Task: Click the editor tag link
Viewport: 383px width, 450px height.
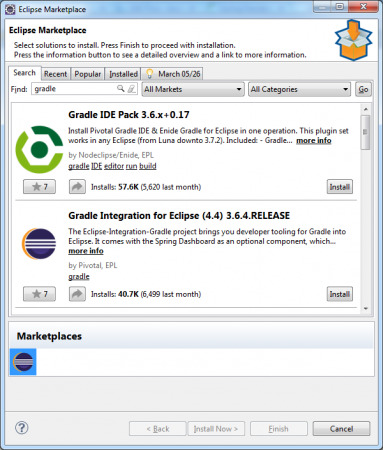Action: tap(114, 166)
